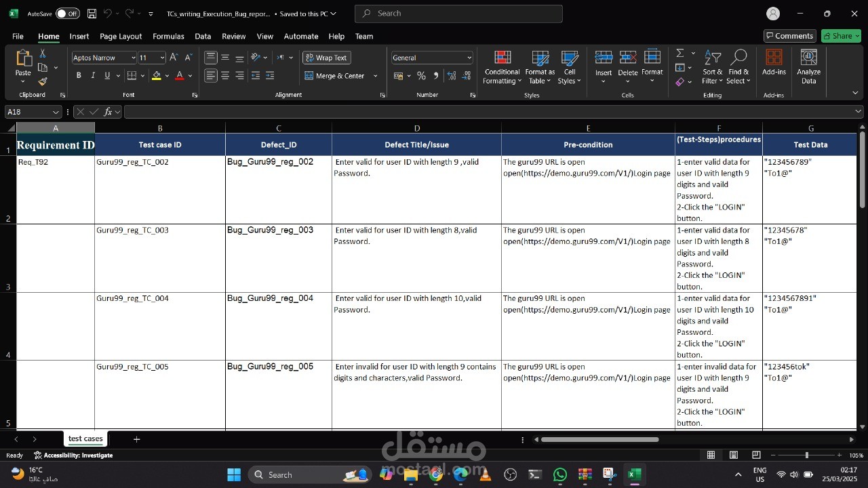
Task: Apply percent style to cells
Action: click(421, 76)
